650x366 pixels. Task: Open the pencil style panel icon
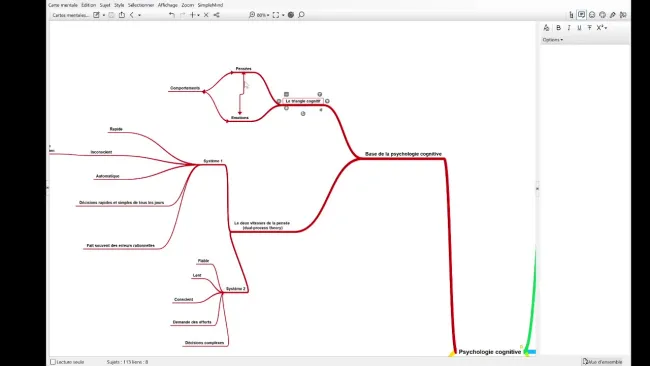click(613, 15)
